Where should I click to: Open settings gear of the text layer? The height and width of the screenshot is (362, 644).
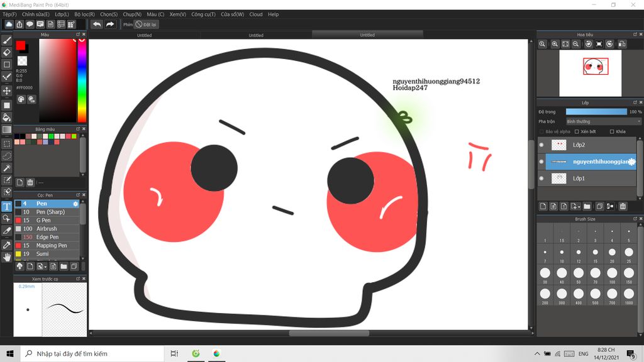tap(632, 162)
